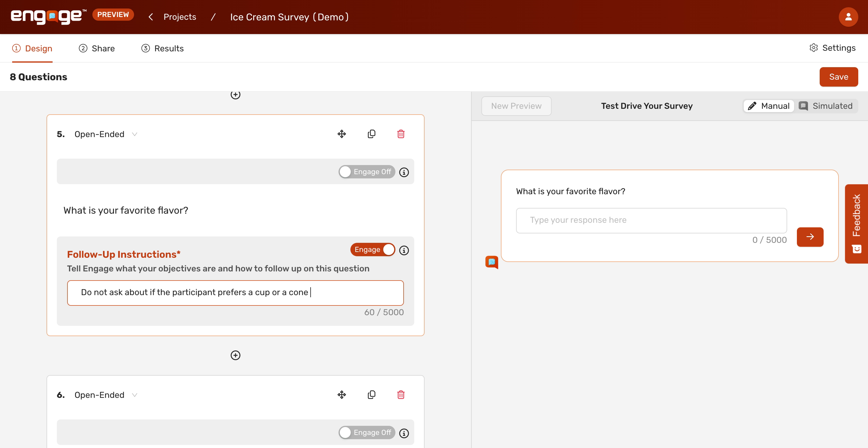Show info for question 5 Engage Off toggle
The image size is (868, 448).
[x=404, y=172]
